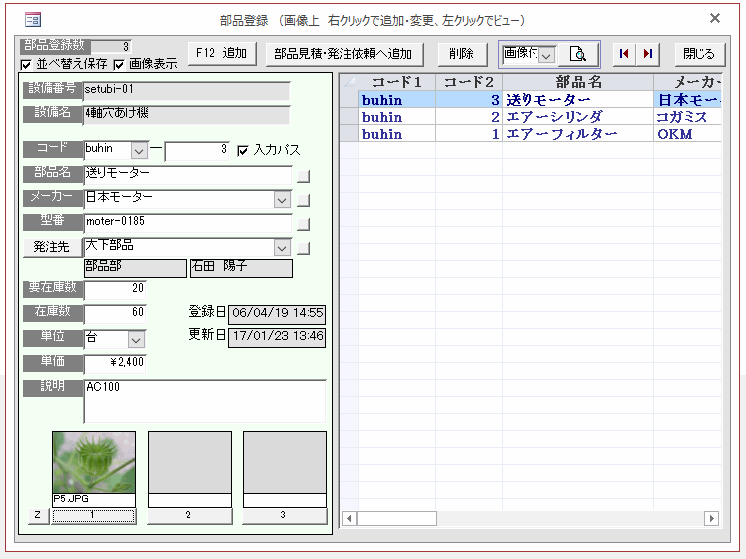Image resolution: width=746 pixels, height=559 pixels.
Task: Open the メーカー dropdown list
Action: [282, 200]
